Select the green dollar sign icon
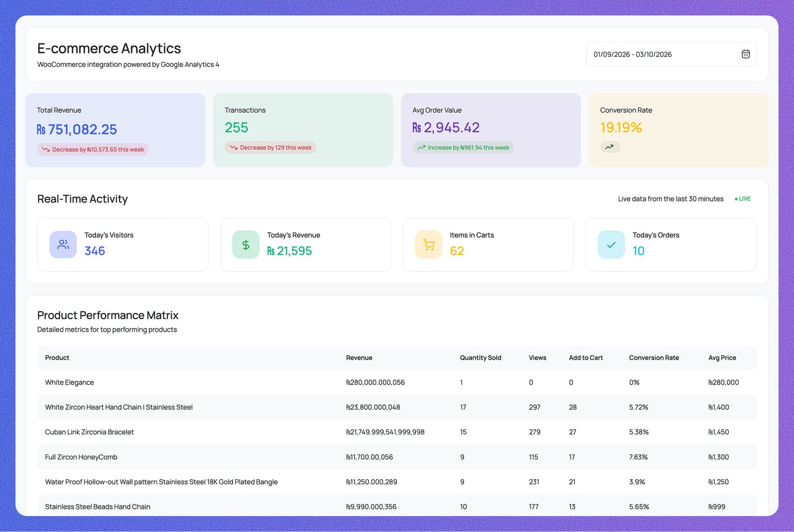Image resolution: width=794 pixels, height=532 pixels. click(245, 244)
